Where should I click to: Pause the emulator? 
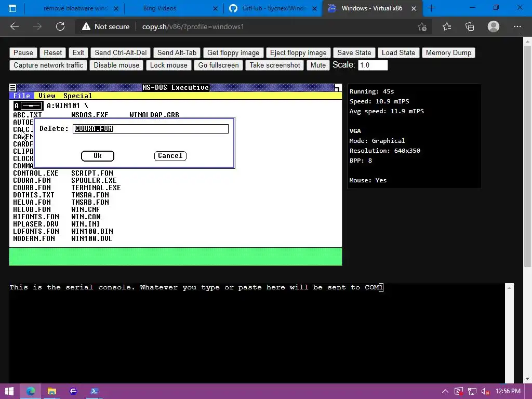click(x=23, y=52)
